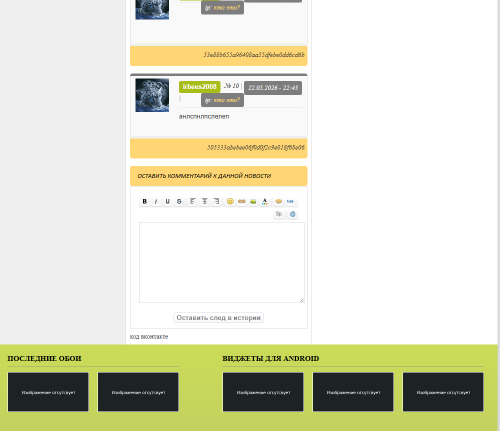Align comment text to the left
Image resolution: width=500 pixels, height=431 pixels.
(193, 201)
